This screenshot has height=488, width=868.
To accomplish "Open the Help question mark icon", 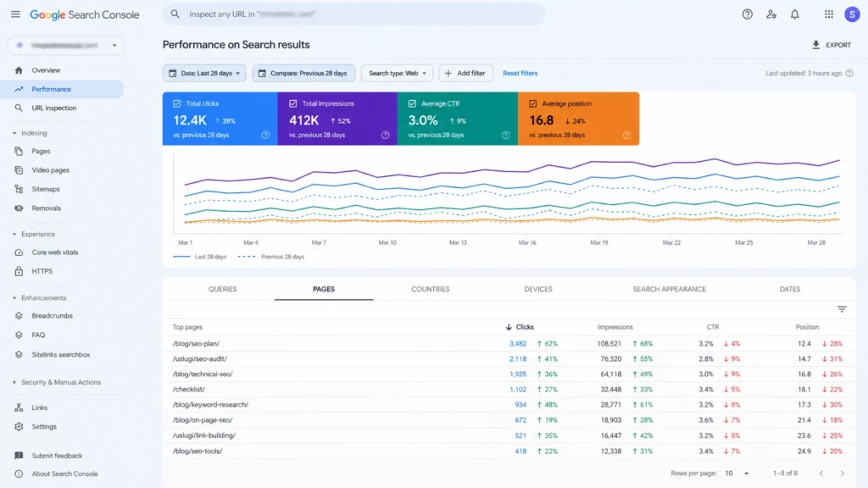I will click(x=748, y=14).
